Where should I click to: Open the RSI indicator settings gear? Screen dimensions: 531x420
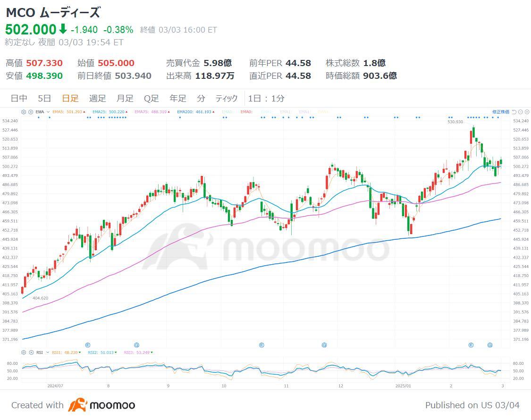(23, 353)
